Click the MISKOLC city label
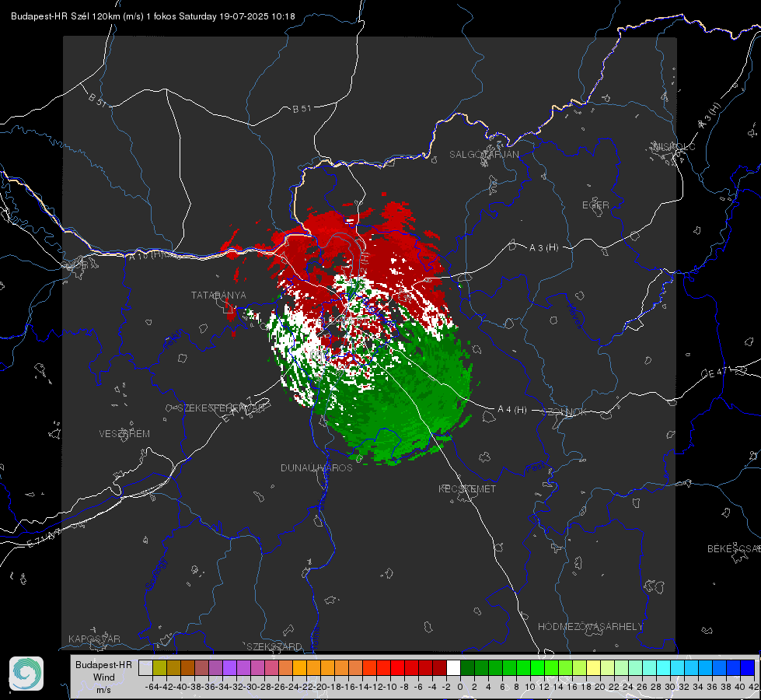 (674, 146)
